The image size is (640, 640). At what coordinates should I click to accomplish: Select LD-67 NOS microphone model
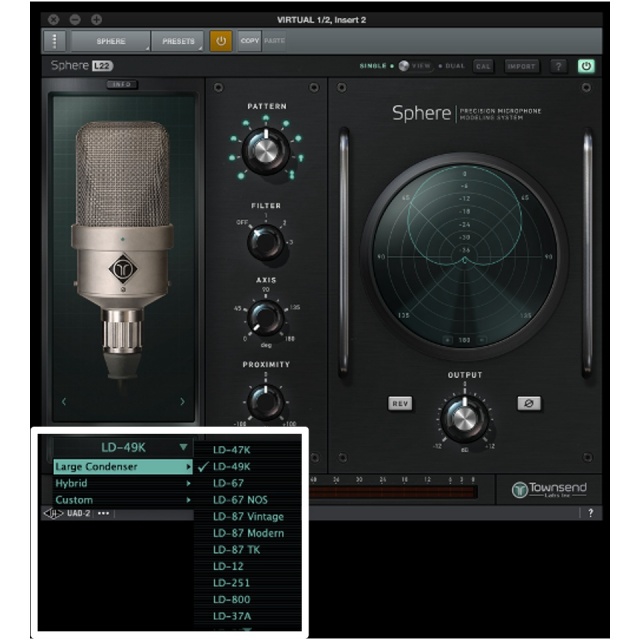[x=240, y=500]
